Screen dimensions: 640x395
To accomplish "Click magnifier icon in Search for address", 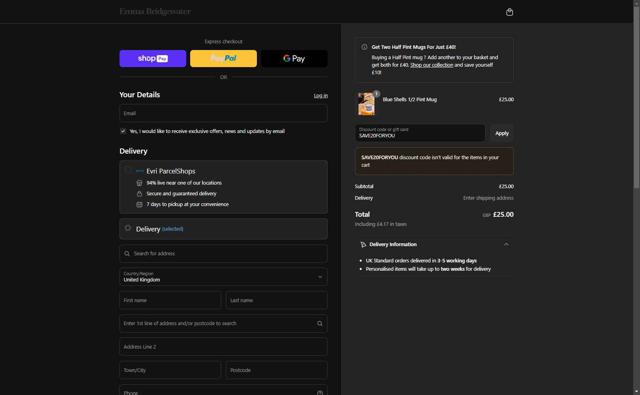I will [127, 253].
